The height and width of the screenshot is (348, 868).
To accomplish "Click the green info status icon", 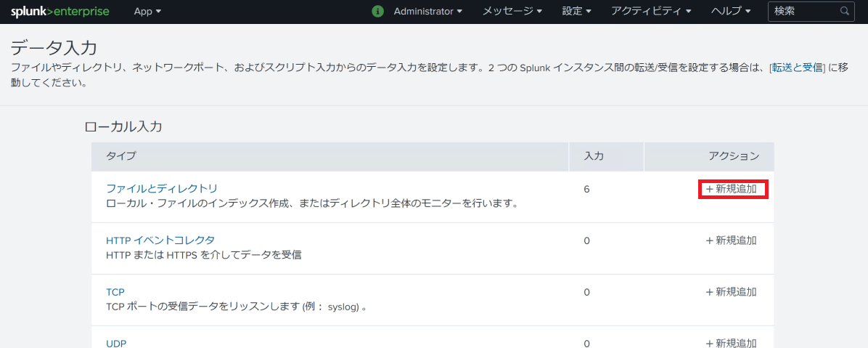I will click(x=377, y=12).
